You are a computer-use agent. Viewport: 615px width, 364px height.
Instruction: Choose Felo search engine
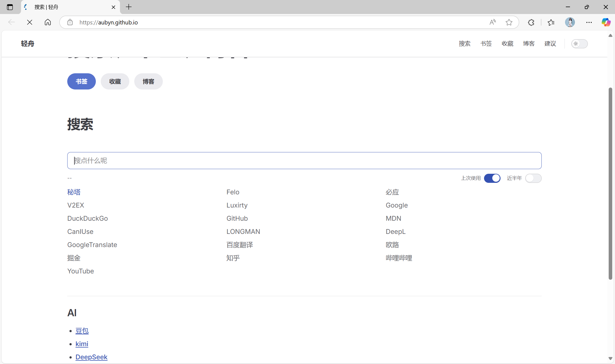(x=233, y=192)
